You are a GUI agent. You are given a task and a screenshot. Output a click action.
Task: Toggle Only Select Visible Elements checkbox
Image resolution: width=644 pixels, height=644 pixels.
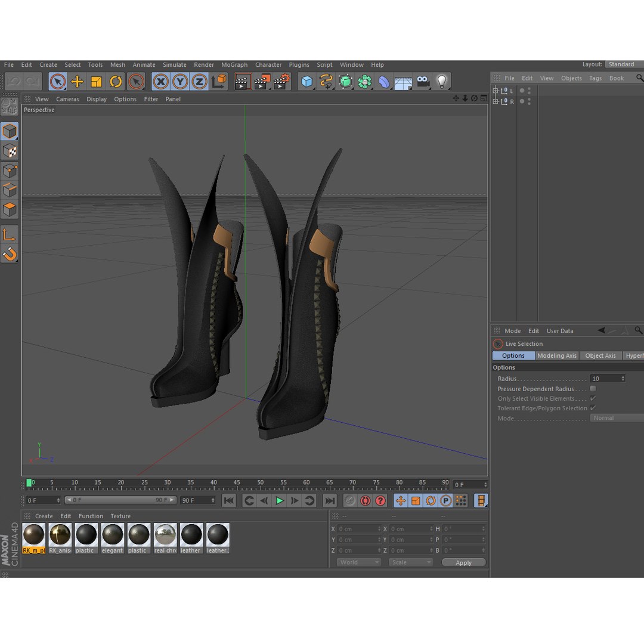(593, 398)
